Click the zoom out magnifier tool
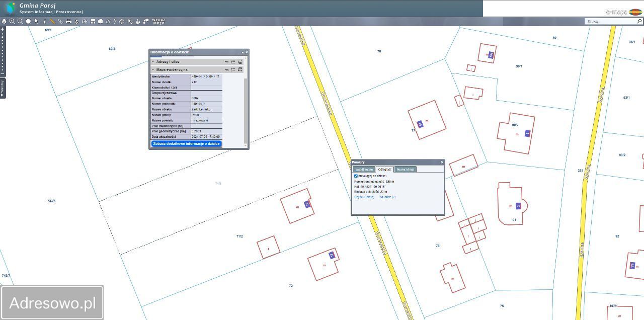Screen dimensions: 644x320 click(x=20, y=21)
